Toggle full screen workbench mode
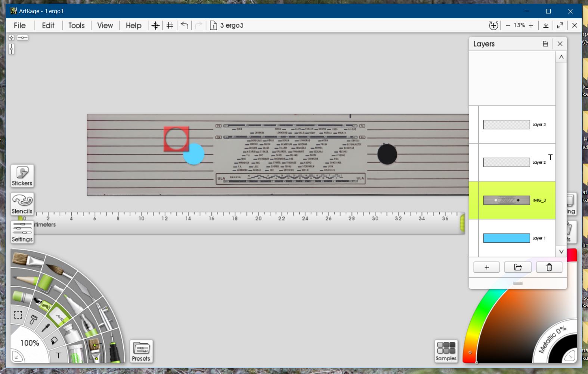588x374 pixels. (560, 25)
